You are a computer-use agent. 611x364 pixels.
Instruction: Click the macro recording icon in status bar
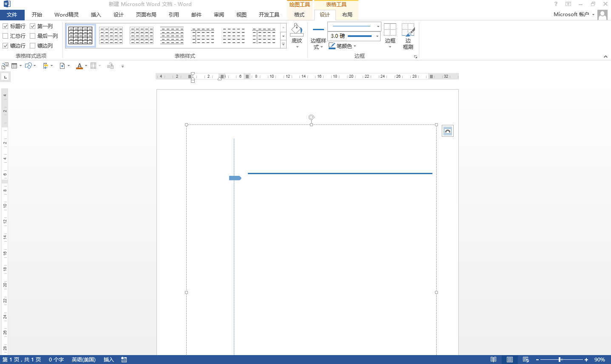click(x=124, y=360)
